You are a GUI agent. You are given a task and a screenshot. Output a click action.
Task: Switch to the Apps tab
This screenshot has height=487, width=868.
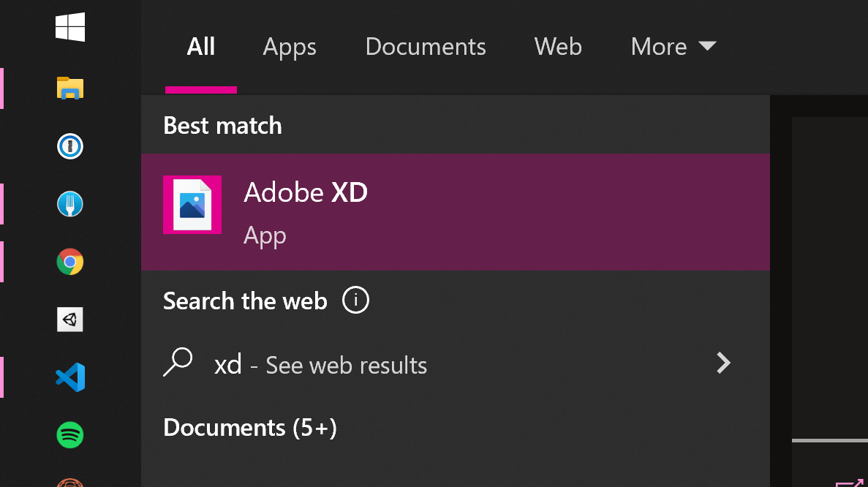pyautogui.click(x=289, y=46)
